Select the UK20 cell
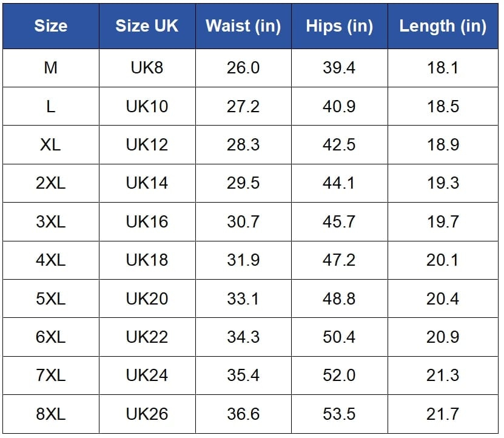This screenshot has height=438, width=504. click(147, 299)
